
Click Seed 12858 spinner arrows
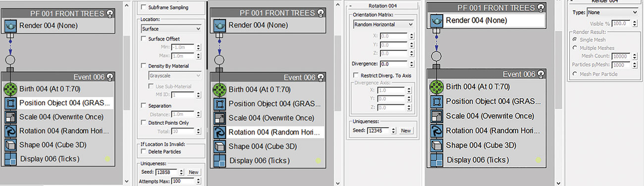pos(181,172)
